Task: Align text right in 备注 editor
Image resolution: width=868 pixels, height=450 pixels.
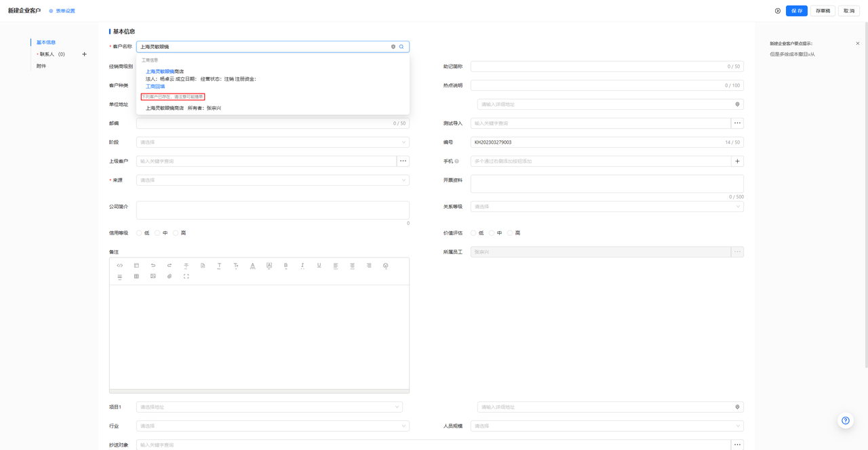Action: (x=369, y=266)
